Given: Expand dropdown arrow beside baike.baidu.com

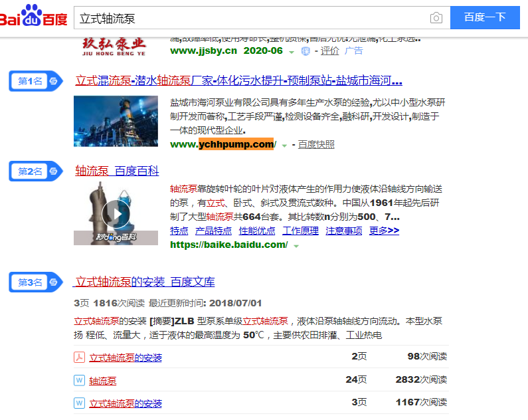Looking at the screenshot, I should 296,246.
